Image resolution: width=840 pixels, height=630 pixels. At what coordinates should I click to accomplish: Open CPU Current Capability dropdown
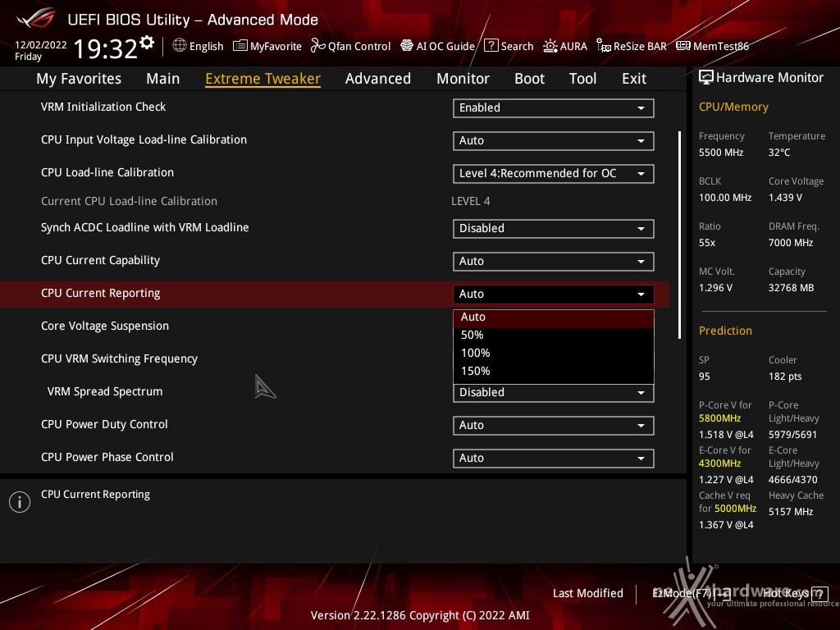tap(554, 261)
